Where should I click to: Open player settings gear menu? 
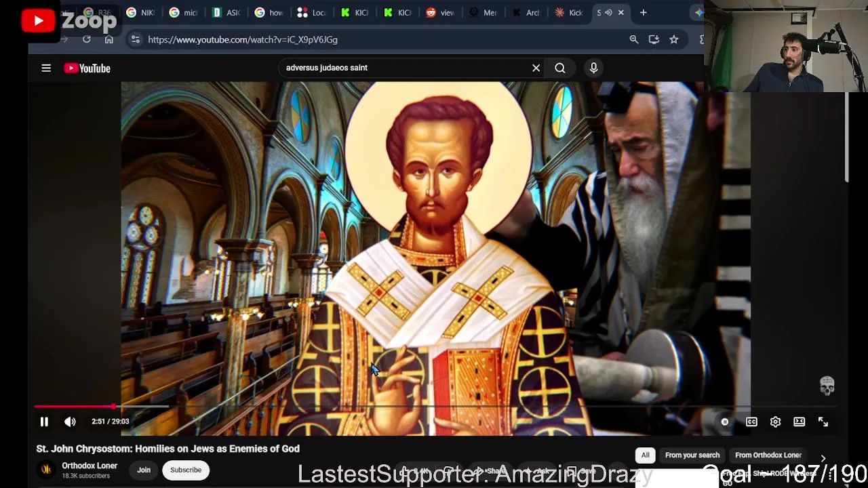tap(775, 422)
